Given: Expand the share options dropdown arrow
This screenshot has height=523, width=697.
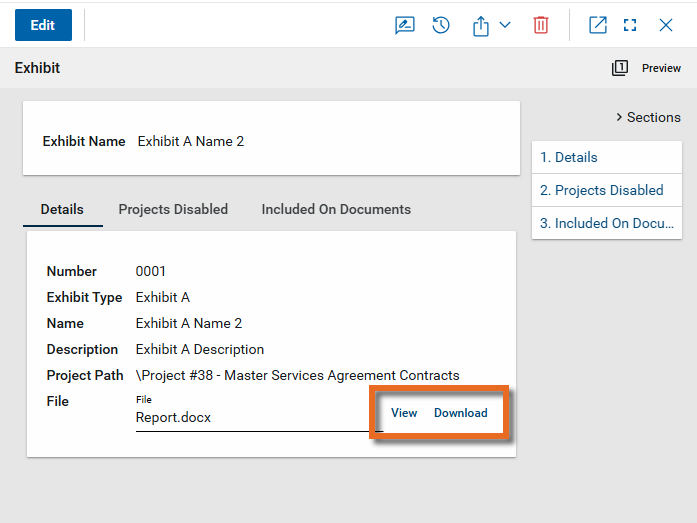Looking at the screenshot, I should pyautogui.click(x=505, y=25).
